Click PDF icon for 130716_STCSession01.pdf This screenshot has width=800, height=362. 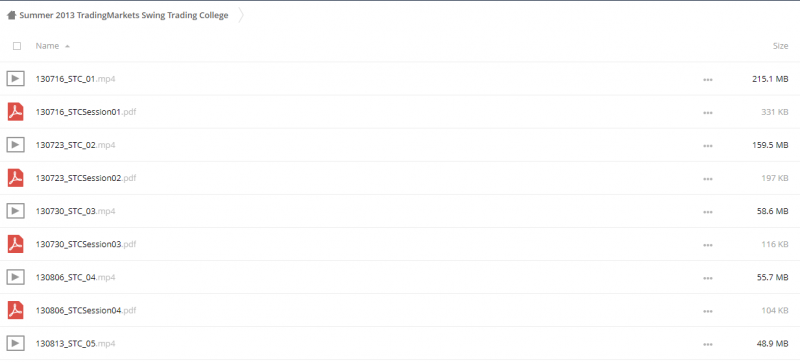click(x=16, y=112)
